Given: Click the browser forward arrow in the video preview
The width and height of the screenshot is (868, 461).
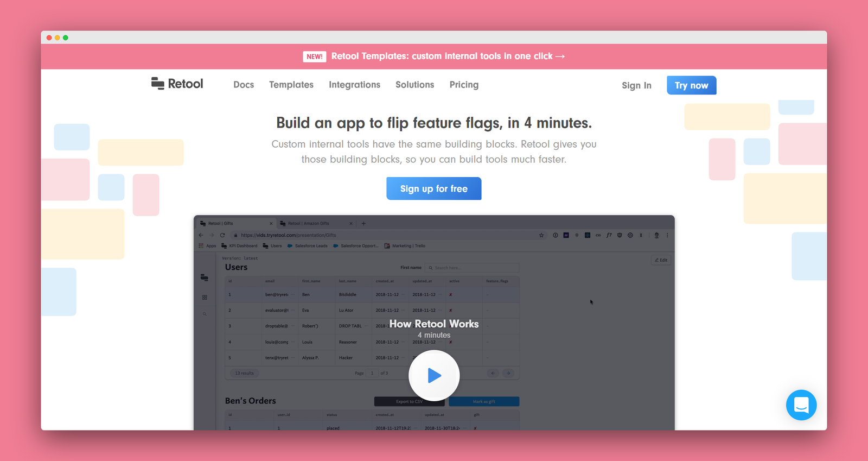Looking at the screenshot, I should pos(212,235).
